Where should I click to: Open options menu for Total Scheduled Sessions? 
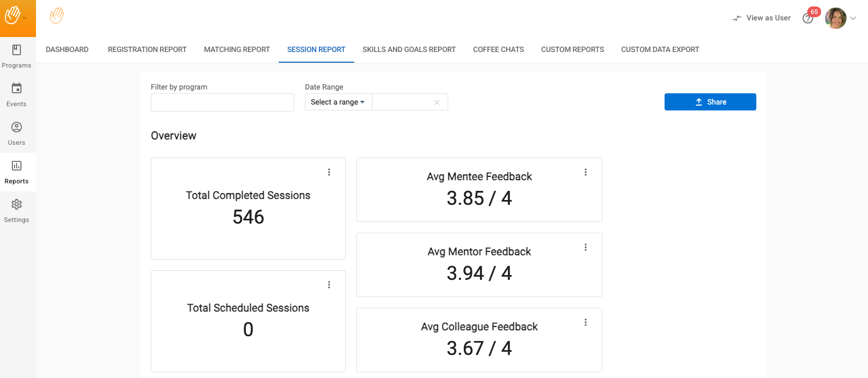[x=329, y=285]
